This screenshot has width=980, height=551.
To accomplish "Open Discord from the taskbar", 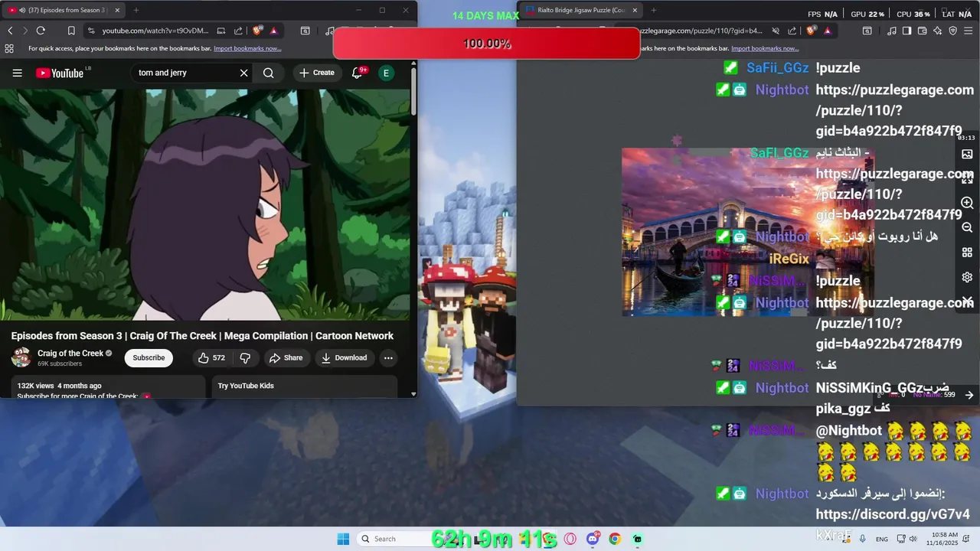I will pos(592,539).
